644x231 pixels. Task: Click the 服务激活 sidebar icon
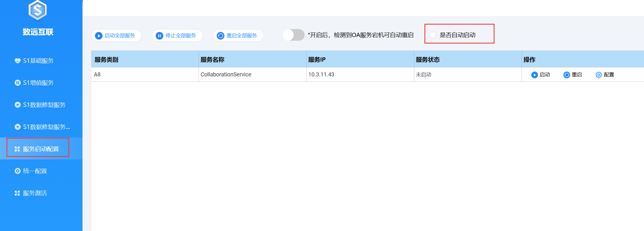point(17,193)
